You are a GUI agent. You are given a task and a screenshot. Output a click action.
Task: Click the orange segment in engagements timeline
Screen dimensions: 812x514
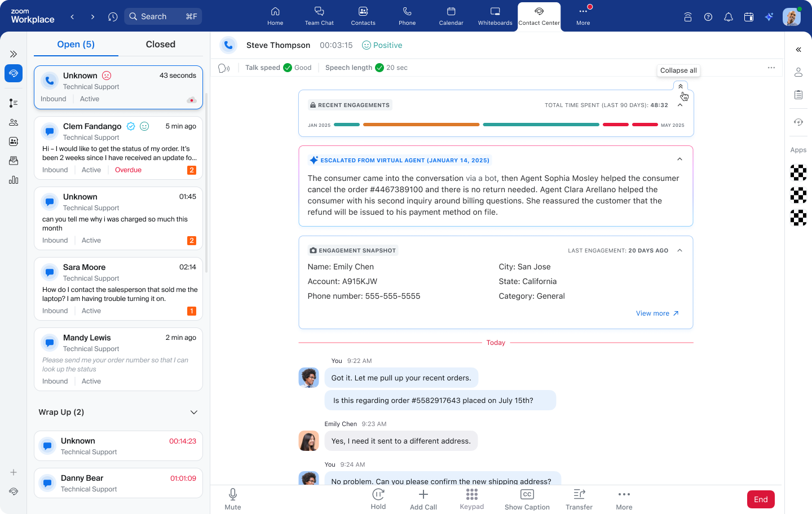click(421, 125)
